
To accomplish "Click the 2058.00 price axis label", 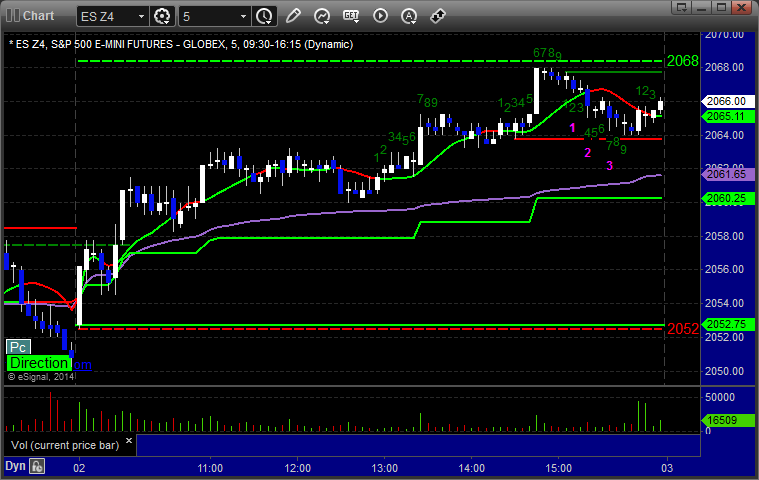I will pos(724,236).
